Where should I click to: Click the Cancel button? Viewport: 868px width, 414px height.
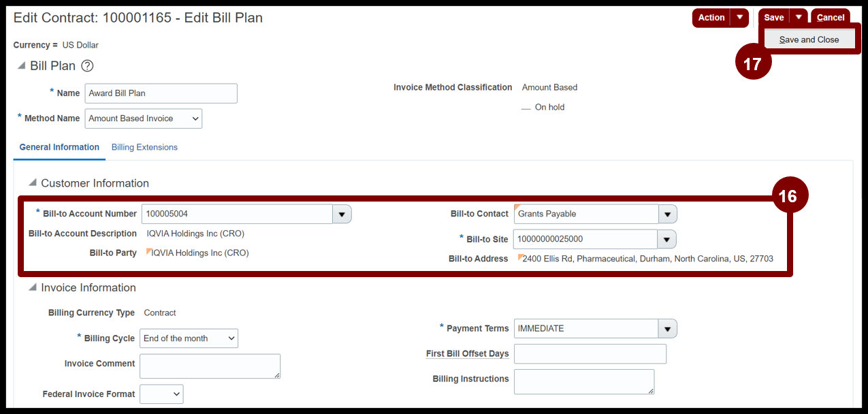(x=831, y=18)
